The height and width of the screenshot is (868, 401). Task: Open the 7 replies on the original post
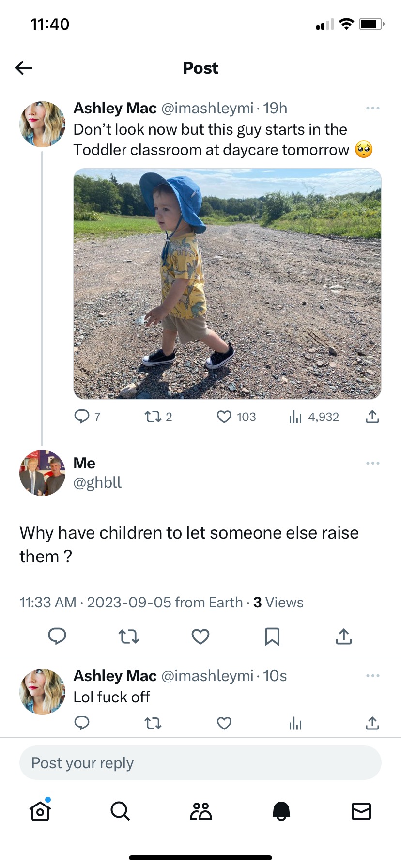(x=87, y=417)
